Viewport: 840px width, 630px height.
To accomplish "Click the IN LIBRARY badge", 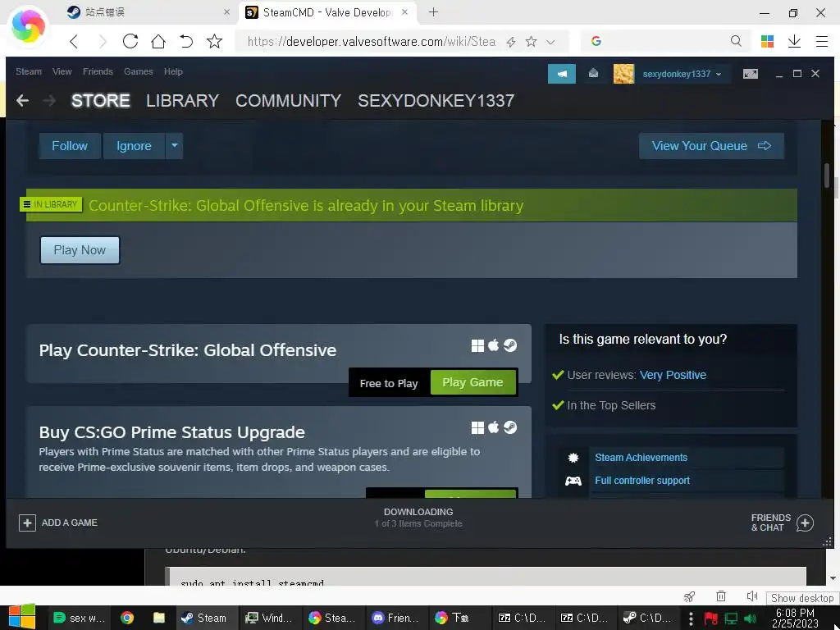I will coord(51,204).
